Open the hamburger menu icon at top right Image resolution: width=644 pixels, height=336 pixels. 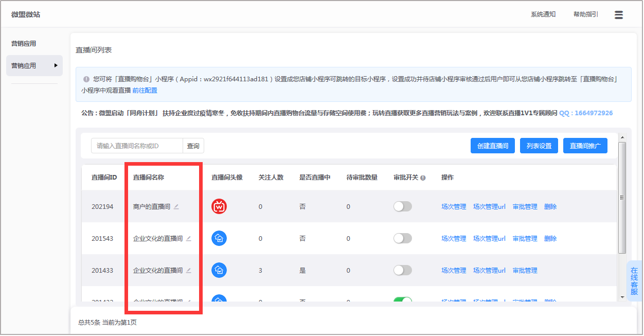[x=619, y=14]
